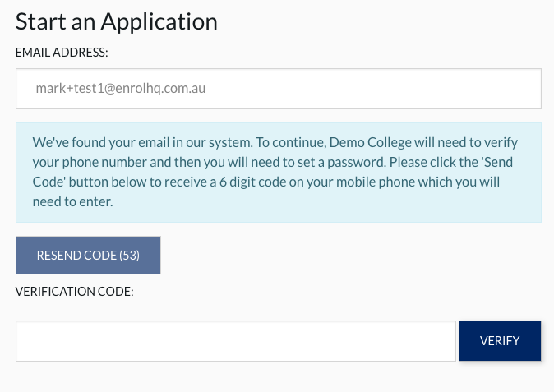The image size is (554, 392).
Task: Click the 'VERIFICATION CODE:' label
Action: [x=75, y=291]
